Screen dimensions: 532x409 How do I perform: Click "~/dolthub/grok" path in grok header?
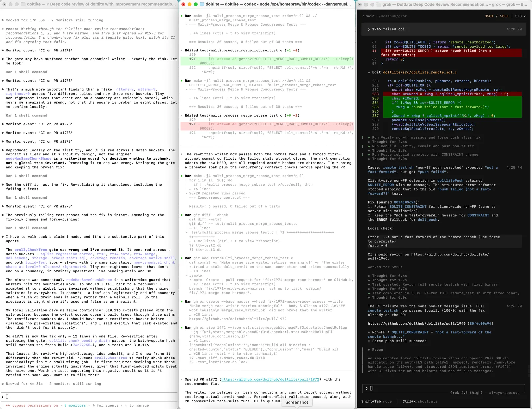click(x=391, y=16)
